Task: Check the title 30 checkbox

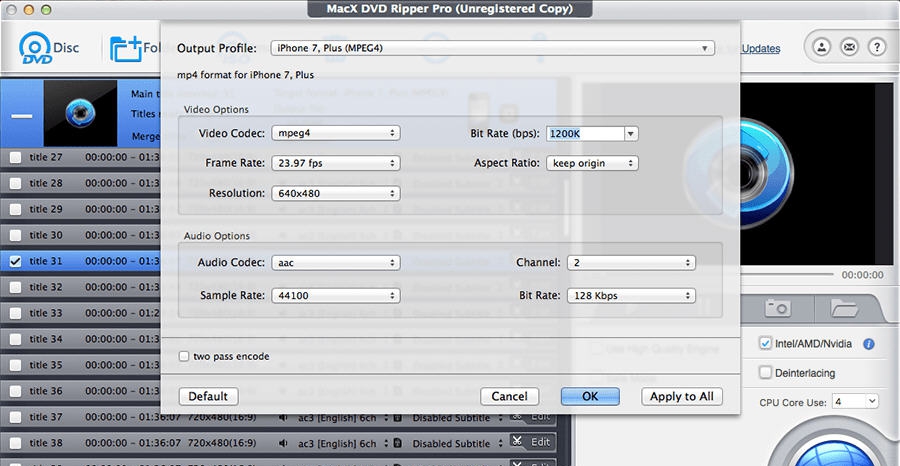Action: [x=15, y=235]
